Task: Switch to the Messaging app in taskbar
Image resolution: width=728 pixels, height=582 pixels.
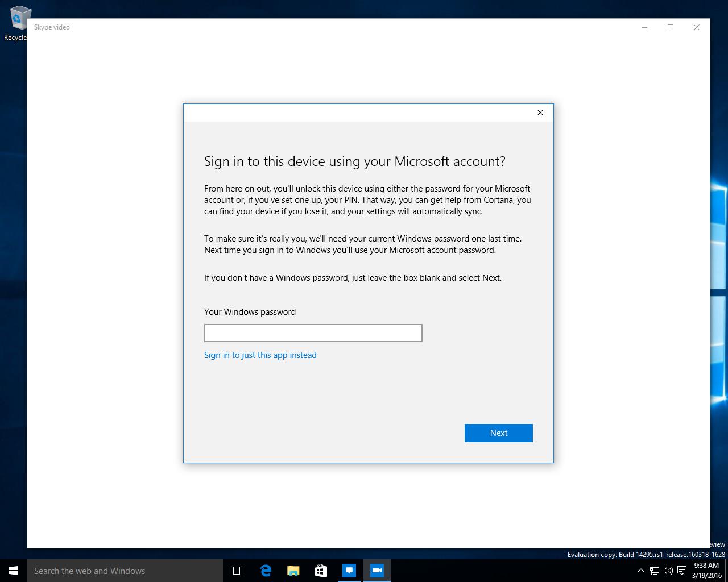Action: [x=349, y=571]
